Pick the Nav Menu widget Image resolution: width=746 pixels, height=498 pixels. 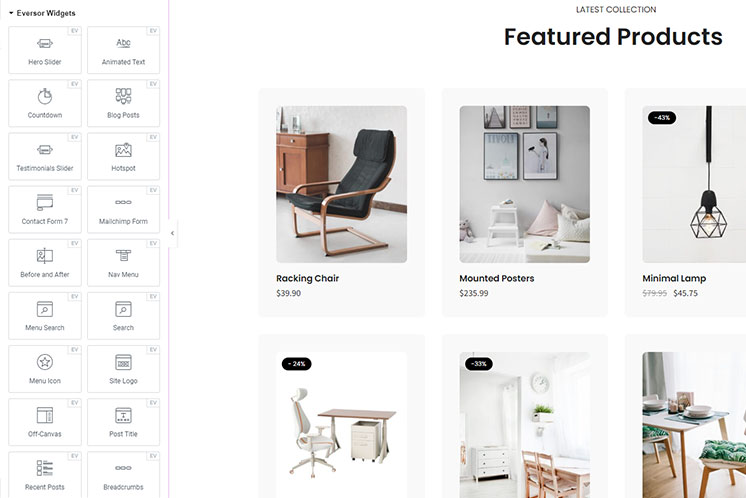pyautogui.click(x=123, y=263)
